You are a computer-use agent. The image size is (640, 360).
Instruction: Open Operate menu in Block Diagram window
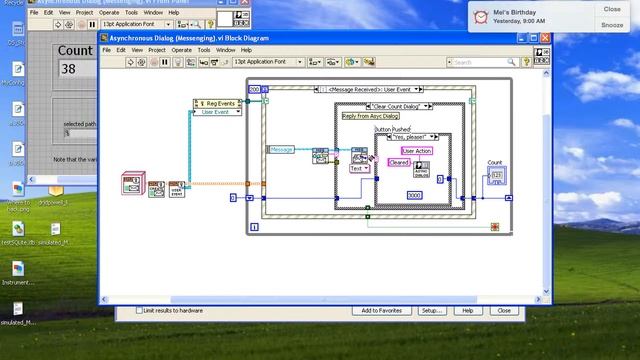point(181,50)
